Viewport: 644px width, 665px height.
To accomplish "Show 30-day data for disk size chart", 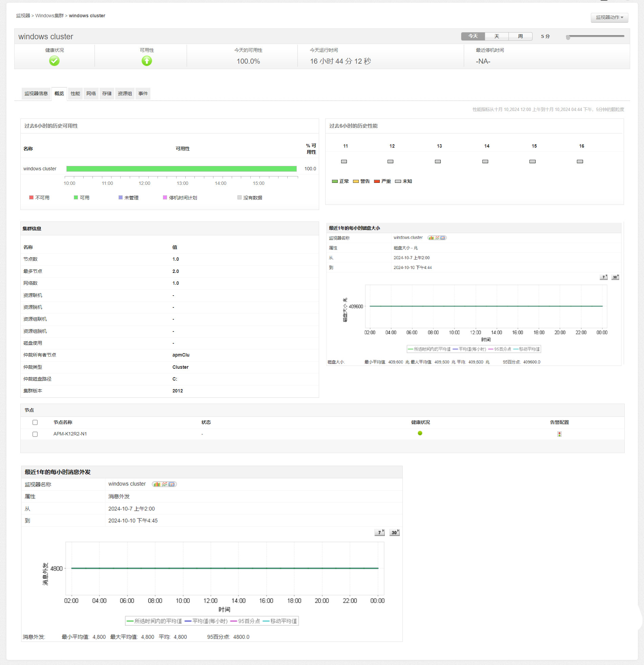I will 615,277.
